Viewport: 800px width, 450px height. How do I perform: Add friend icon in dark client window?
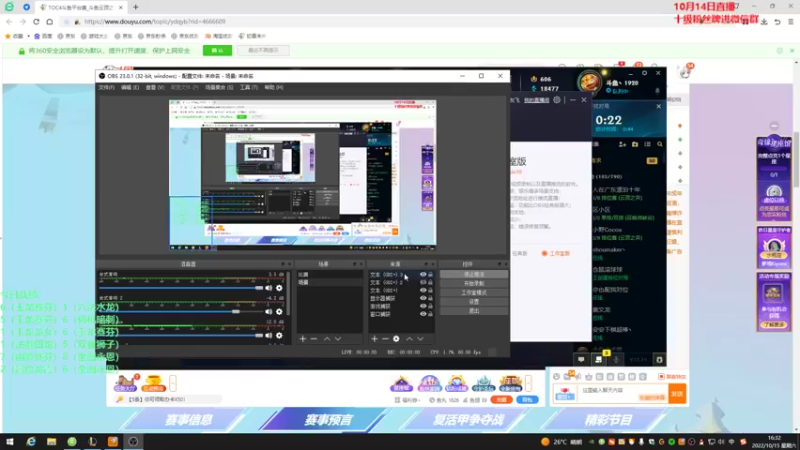[622, 144]
